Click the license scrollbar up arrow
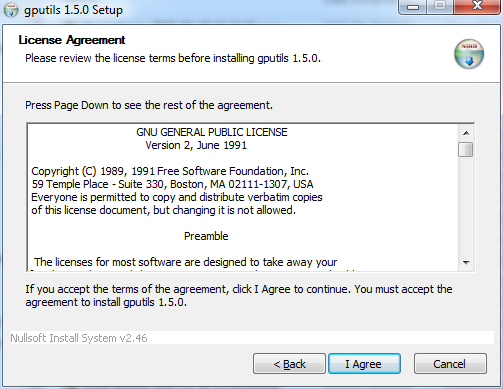 (x=466, y=133)
